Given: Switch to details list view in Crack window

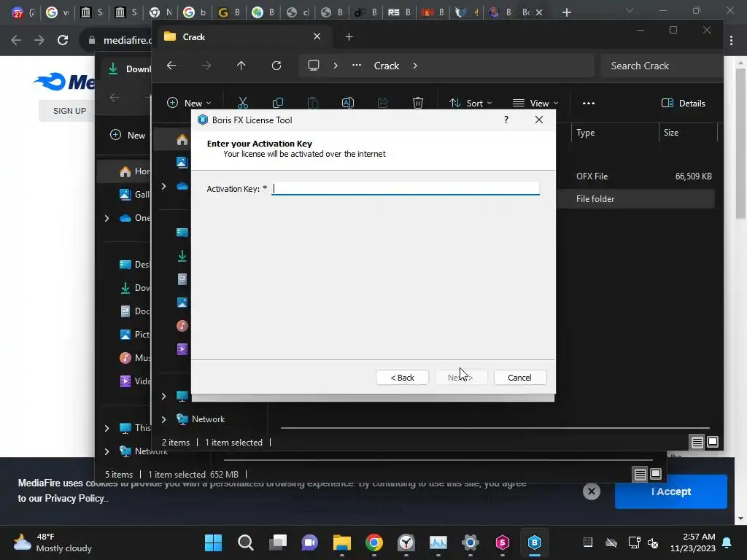Looking at the screenshot, I should click(697, 443).
